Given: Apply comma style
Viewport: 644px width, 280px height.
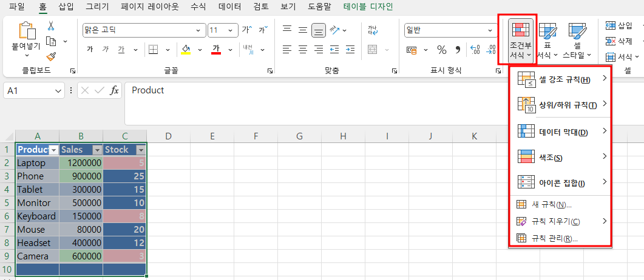Looking at the screenshot, I should click(x=458, y=50).
